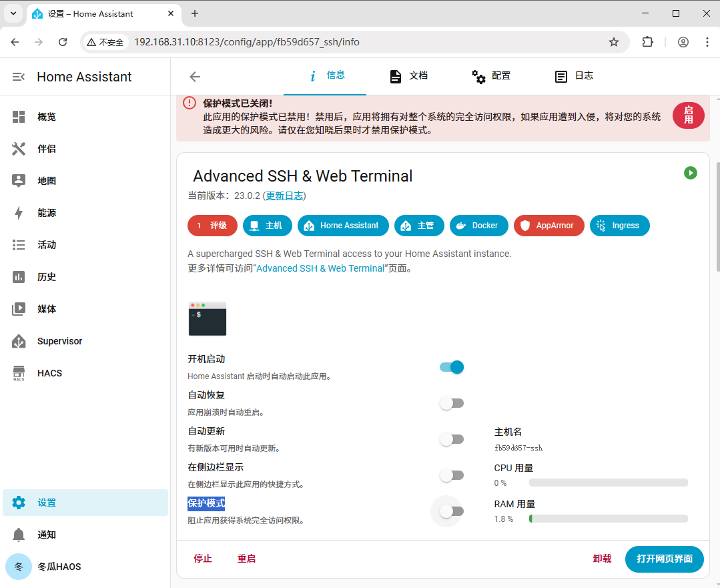Open the Supervisor sidebar item

(85, 341)
